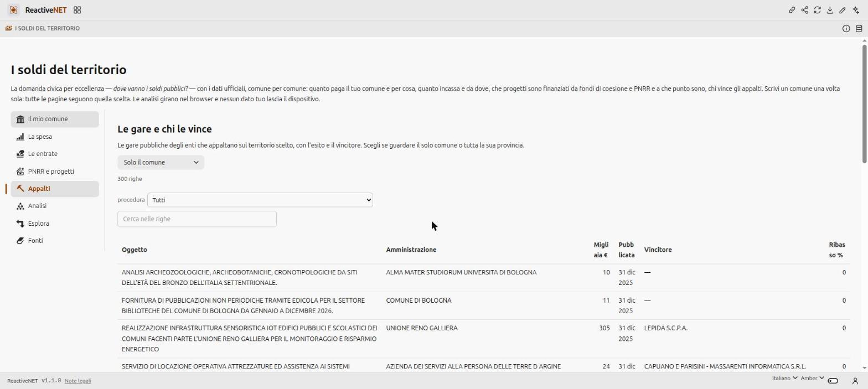Click the Analisi network icon
The image size is (868, 389).
[20, 206]
